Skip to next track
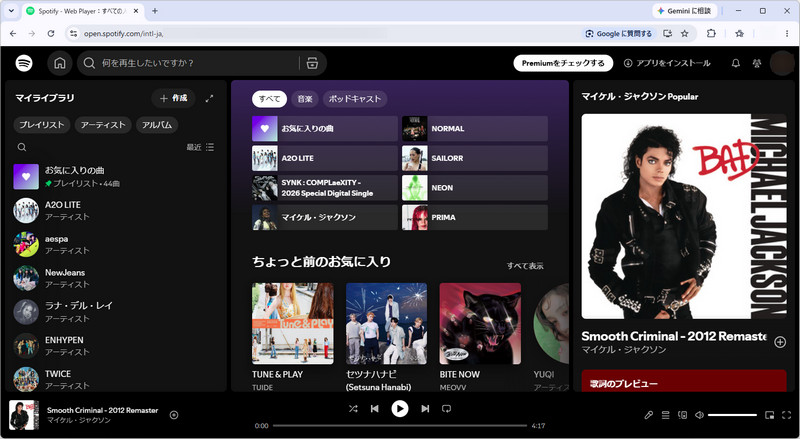800x439 pixels. tap(425, 408)
